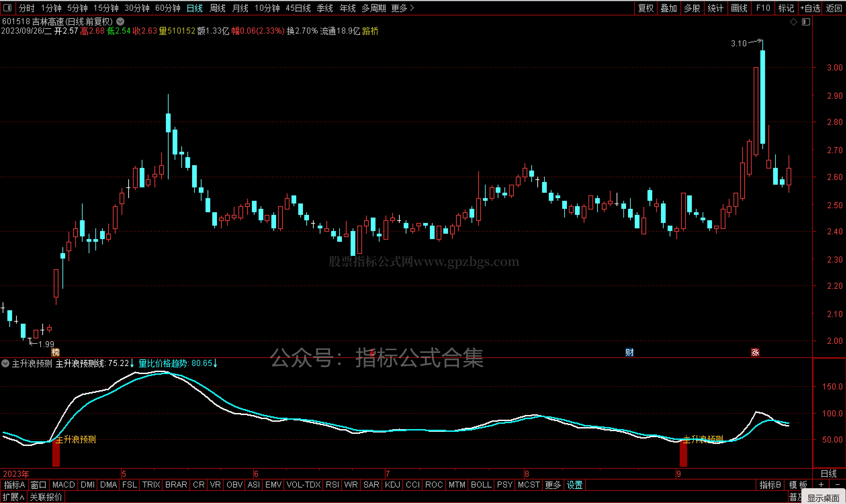Select the 日线 daily period tab

194,8
